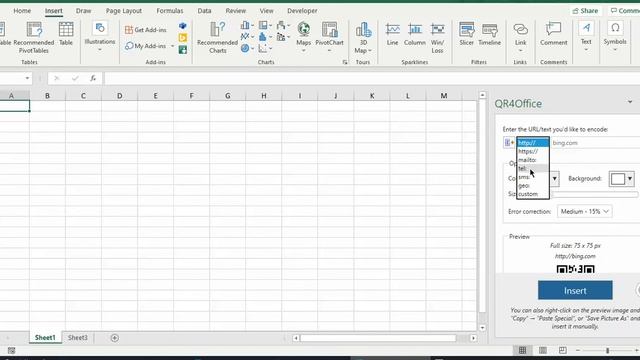Open the Draw ribbon tab

tap(83, 11)
